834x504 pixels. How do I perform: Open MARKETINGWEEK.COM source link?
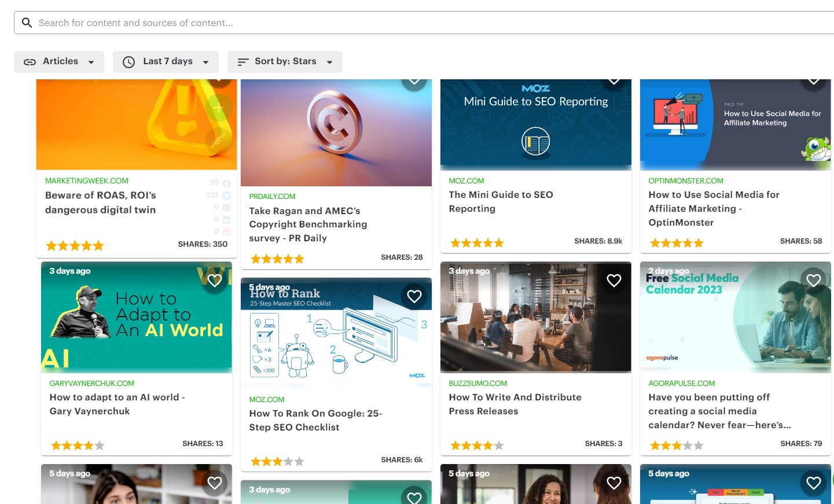coord(87,181)
